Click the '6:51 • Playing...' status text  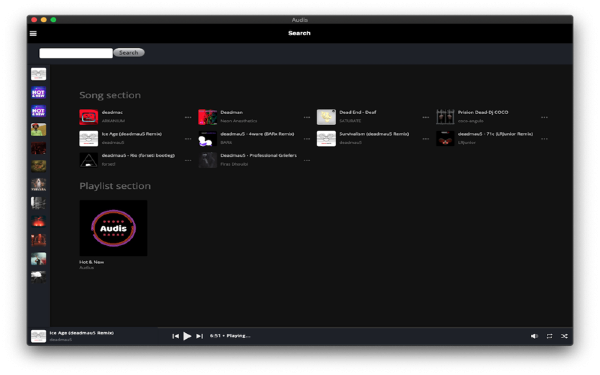click(x=230, y=336)
